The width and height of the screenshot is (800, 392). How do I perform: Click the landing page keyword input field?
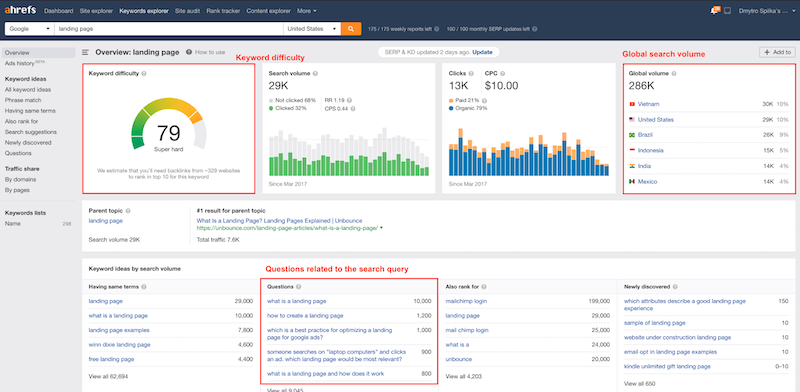point(169,29)
